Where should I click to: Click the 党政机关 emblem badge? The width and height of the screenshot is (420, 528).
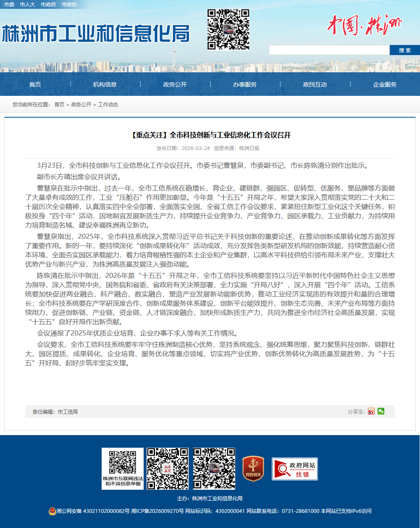coord(253,468)
